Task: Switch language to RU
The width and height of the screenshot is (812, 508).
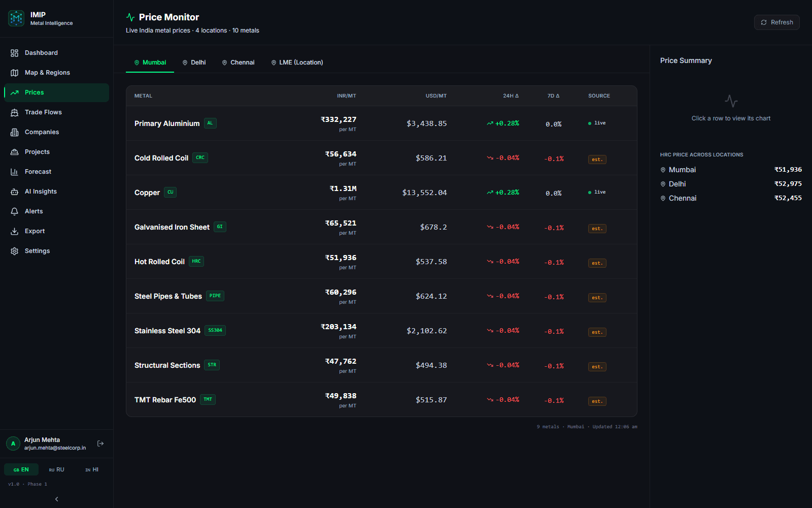Action: 57,470
